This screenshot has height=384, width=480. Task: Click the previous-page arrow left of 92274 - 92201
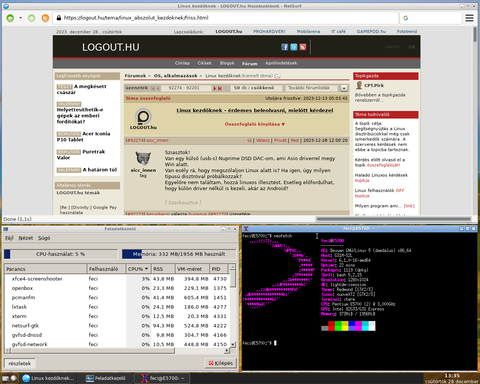pos(158,88)
